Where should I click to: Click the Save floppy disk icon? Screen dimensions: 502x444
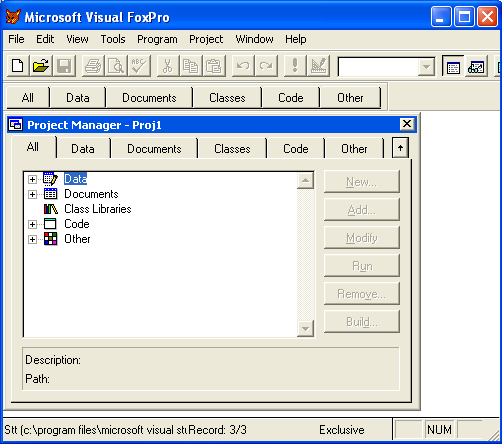pos(64,66)
